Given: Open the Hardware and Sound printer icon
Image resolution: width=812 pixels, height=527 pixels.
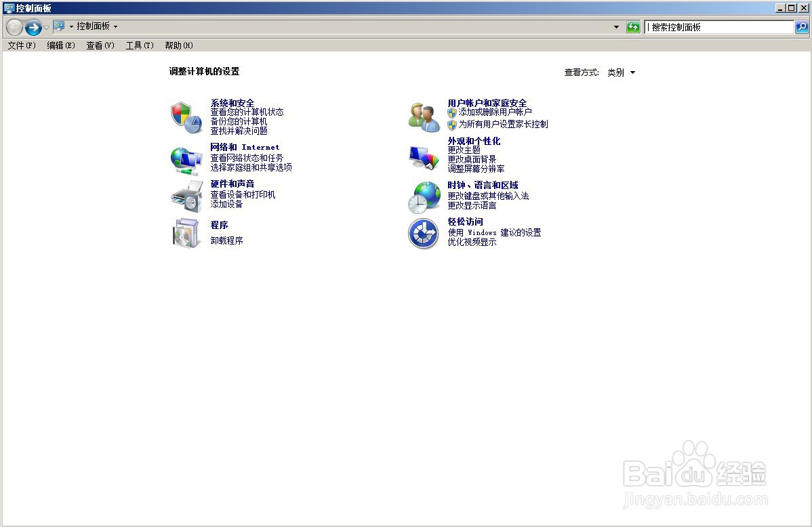Looking at the screenshot, I should 186,196.
